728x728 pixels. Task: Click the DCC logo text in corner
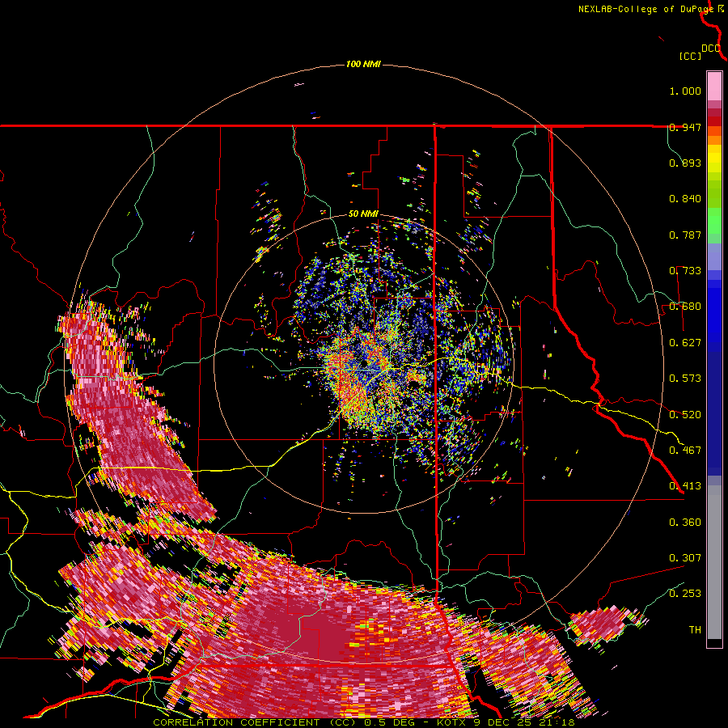(710, 49)
